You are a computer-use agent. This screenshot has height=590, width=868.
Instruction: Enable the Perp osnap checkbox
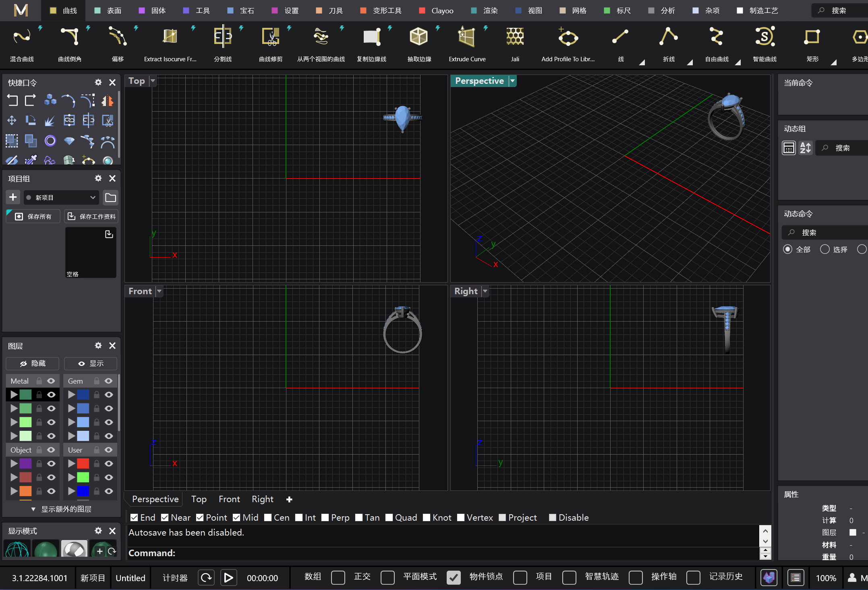pos(325,517)
